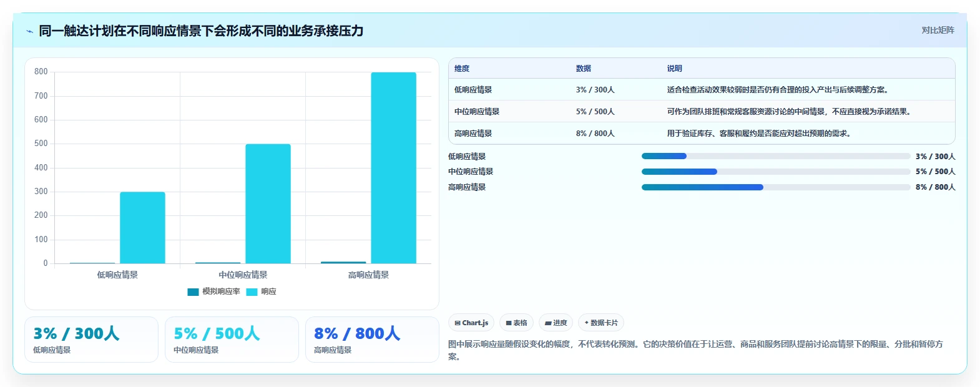Click the description starting 可作为团队排班
Image resolution: width=980 pixels, height=387 pixels.
click(790, 112)
